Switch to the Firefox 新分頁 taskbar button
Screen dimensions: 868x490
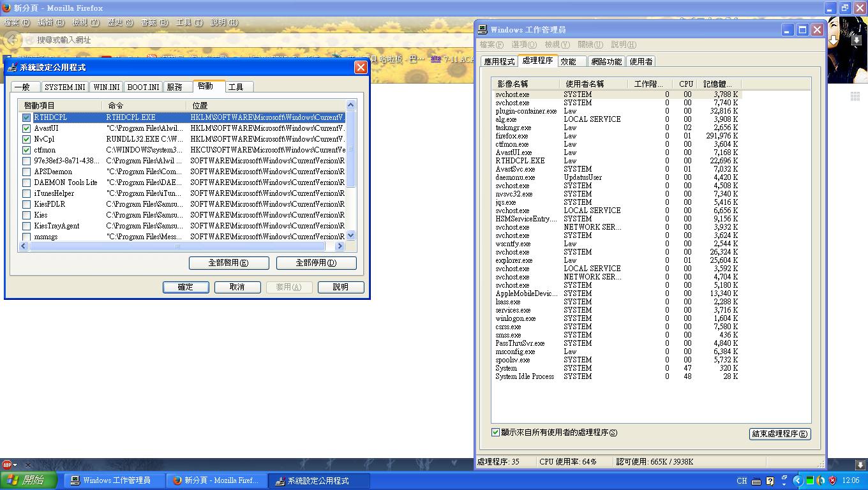tap(216, 480)
